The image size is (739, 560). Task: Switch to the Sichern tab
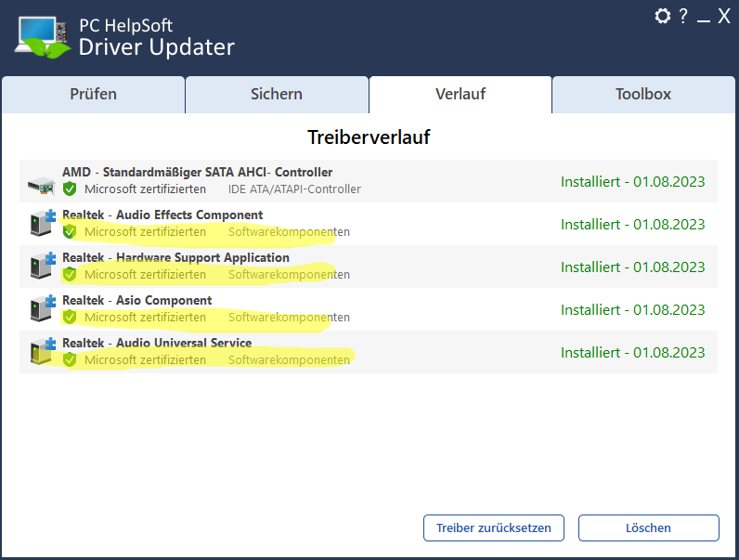pyautogui.click(x=277, y=95)
